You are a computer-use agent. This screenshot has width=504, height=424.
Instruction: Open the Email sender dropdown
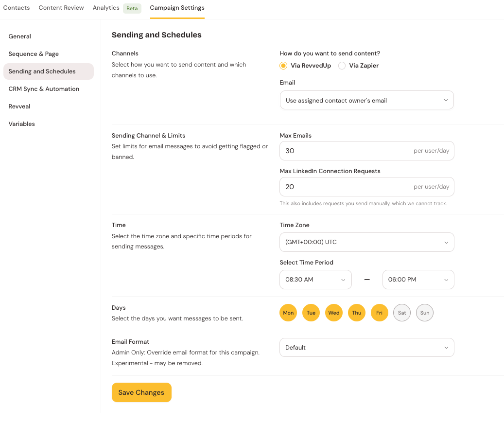point(366,100)
